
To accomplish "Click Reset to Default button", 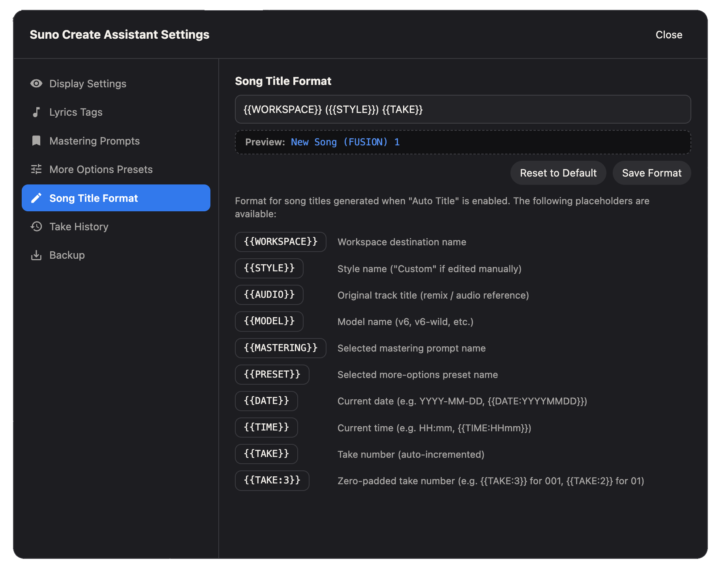I will click(x=558, y=173).
